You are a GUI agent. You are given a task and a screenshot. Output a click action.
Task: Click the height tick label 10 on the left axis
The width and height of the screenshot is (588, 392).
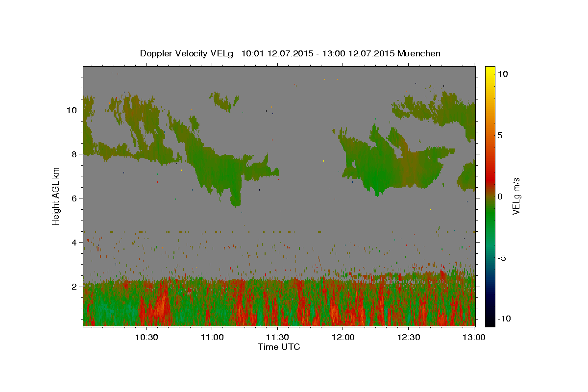click(x=73, y=110)
